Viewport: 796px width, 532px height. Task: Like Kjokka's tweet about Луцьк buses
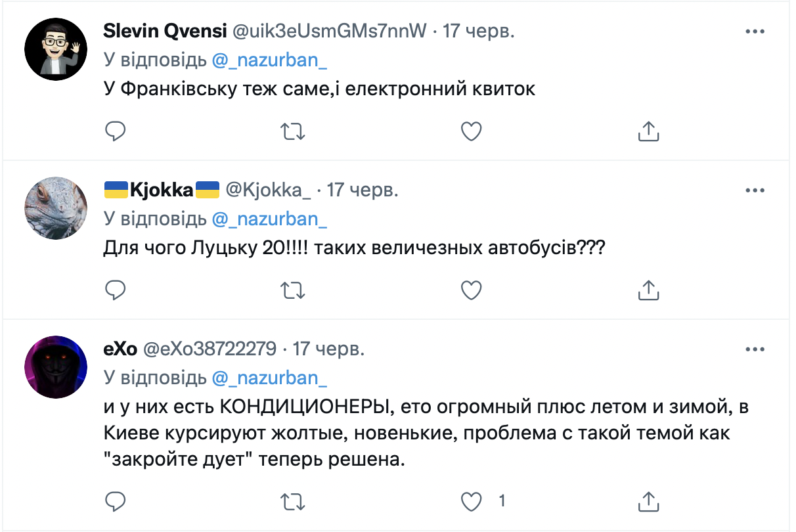471,290
